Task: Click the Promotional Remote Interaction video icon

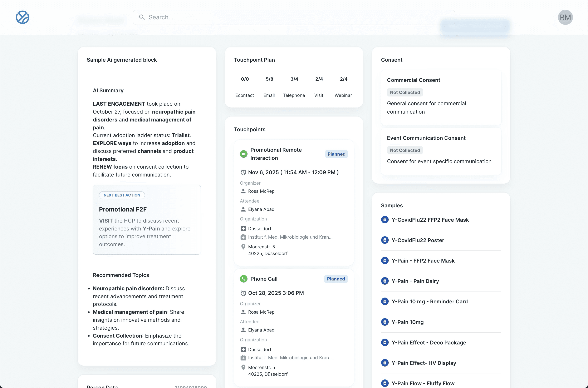Action: tap(244, 154)
